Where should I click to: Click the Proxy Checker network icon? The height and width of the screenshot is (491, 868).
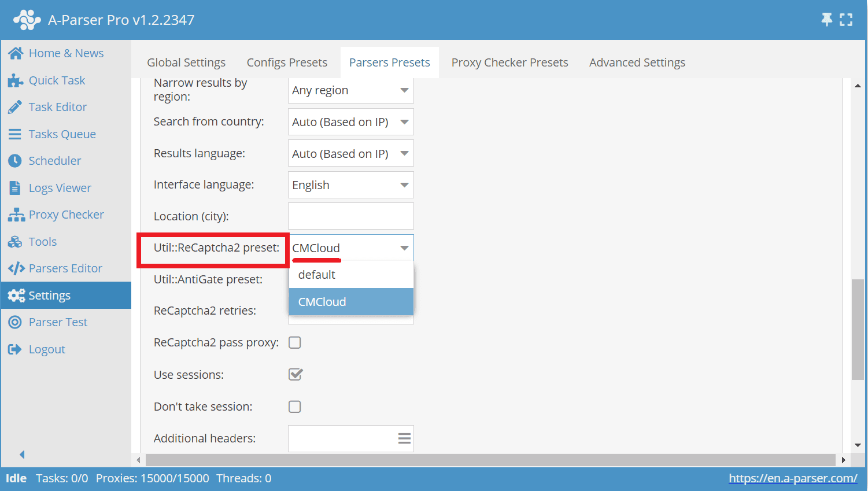[16, 215]
